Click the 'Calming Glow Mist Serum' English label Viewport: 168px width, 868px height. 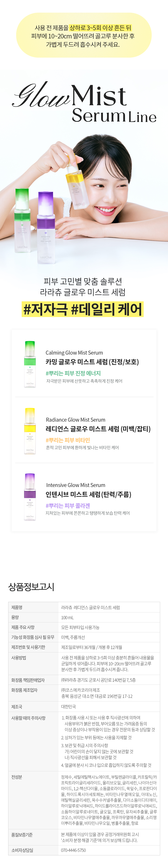74,352
